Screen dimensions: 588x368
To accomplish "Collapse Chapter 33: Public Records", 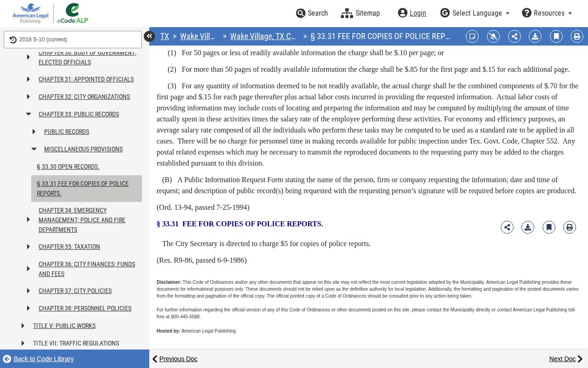I will click(28, 114).
